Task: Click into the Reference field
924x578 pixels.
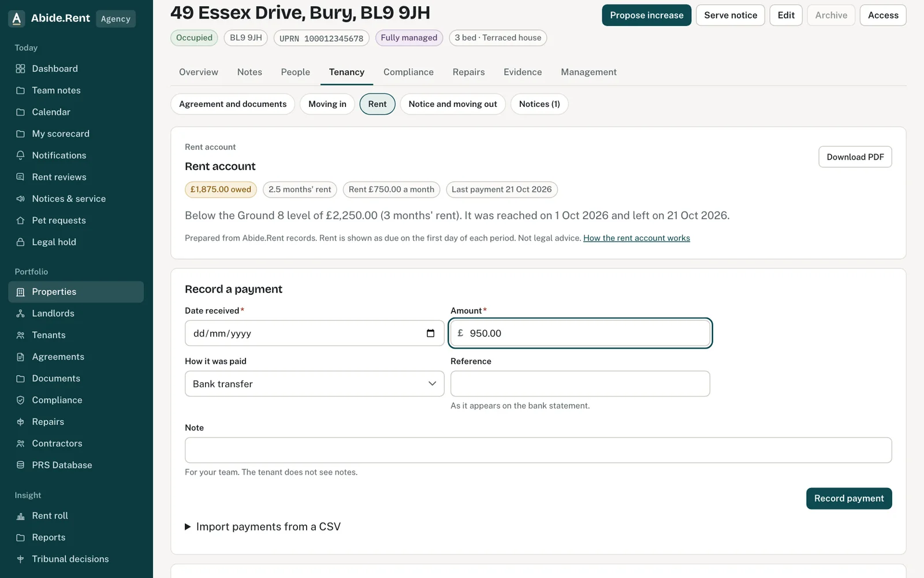Action: 580,384
